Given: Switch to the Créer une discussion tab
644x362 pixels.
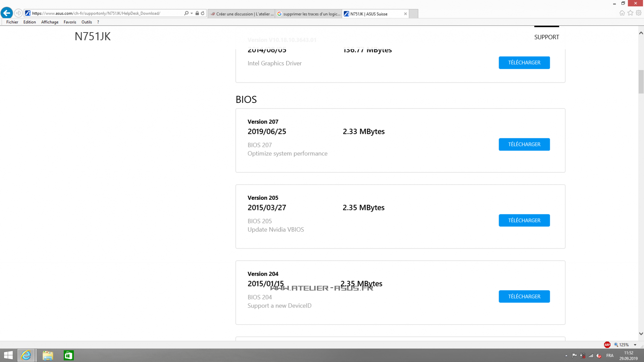Looking at the screenshot, I should (242, 14).
